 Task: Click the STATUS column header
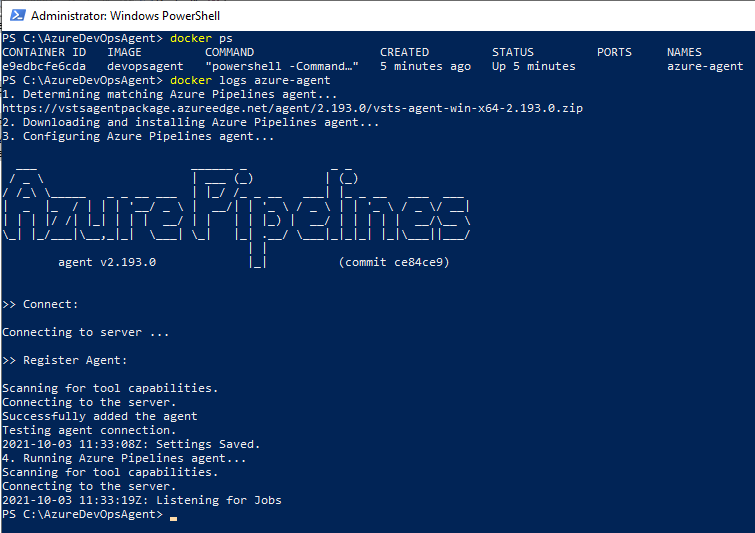[513, 52]
